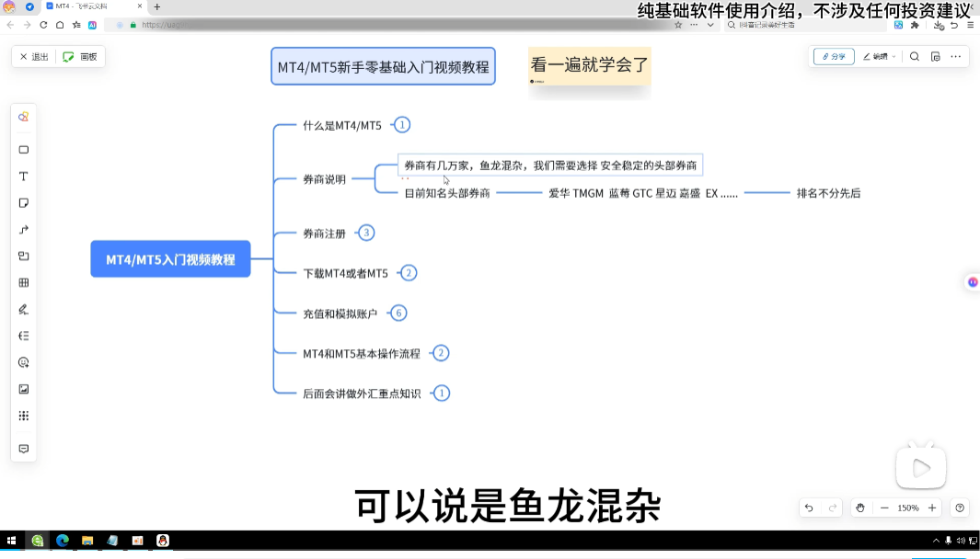Expand the 券商注册 node with badge 3
Image resolution: width=980 pixels, height=559 pixels.
click(366, 233)
